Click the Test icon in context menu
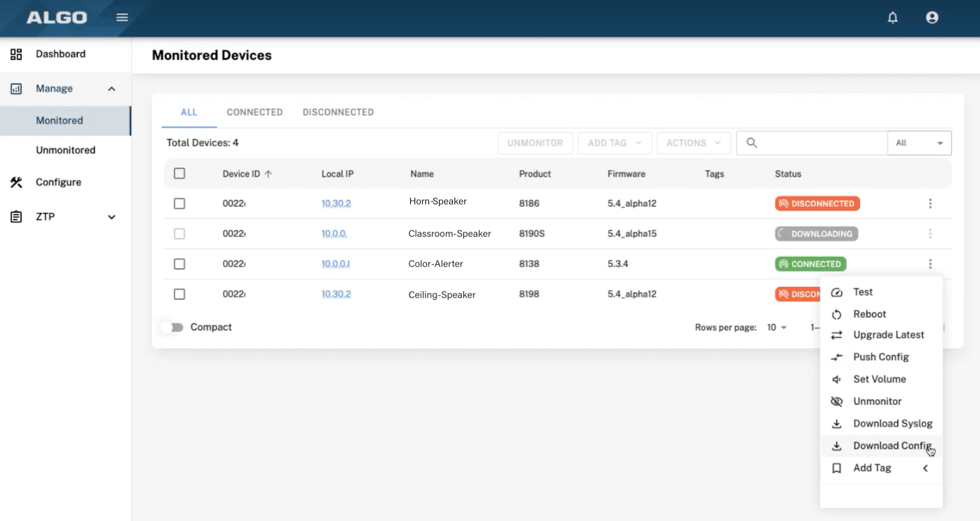The image size is (980, 521). tap(836, 292)
